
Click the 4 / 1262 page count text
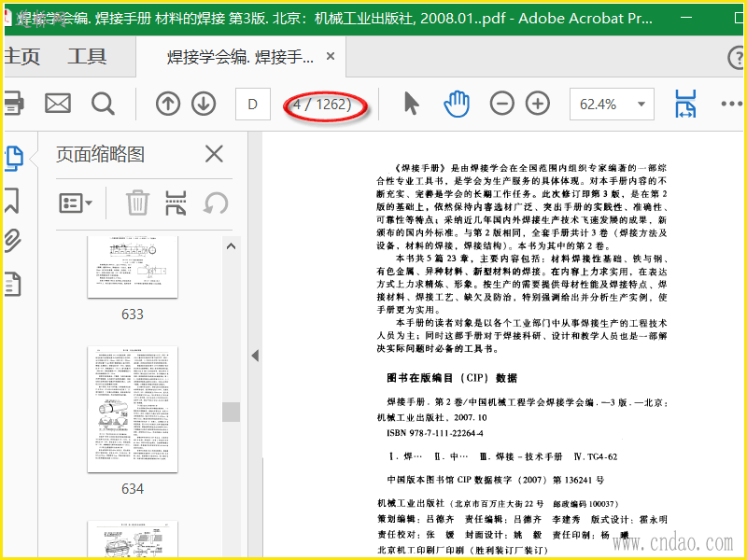(322, 104)
